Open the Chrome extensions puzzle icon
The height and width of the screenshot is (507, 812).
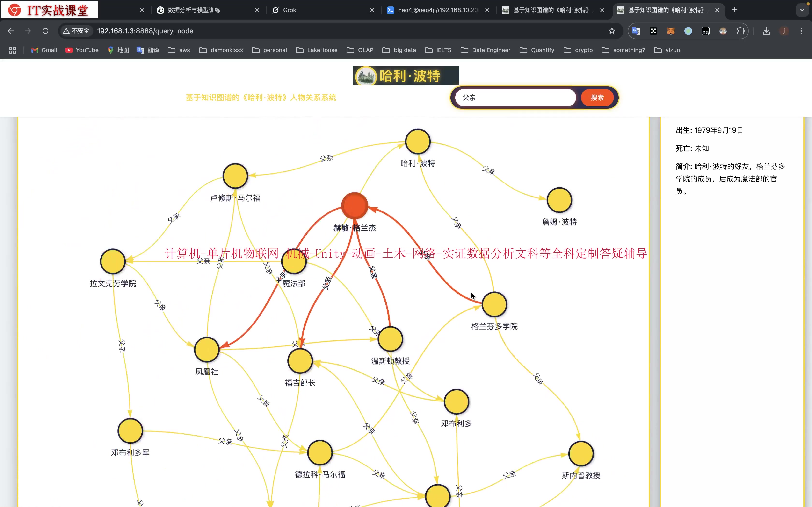pyautogui.click(x=740, y=31)
